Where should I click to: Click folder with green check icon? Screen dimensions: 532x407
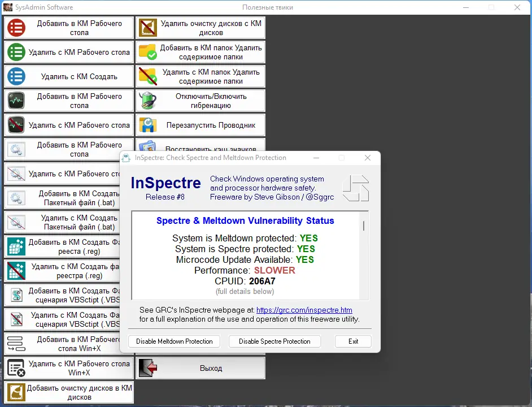pos(148,52)
